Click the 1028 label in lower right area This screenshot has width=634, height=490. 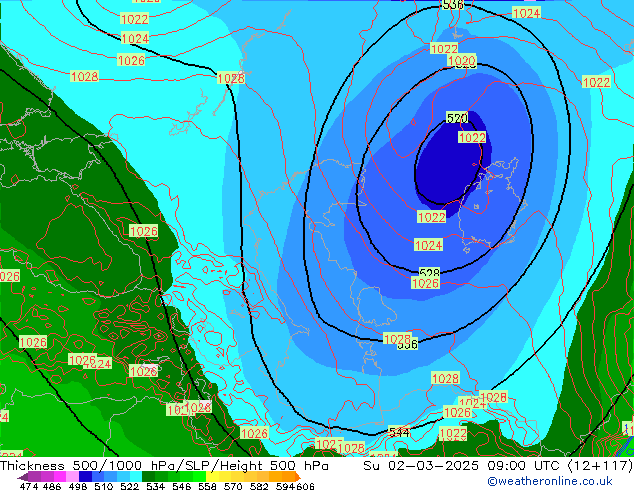[445, 378]
